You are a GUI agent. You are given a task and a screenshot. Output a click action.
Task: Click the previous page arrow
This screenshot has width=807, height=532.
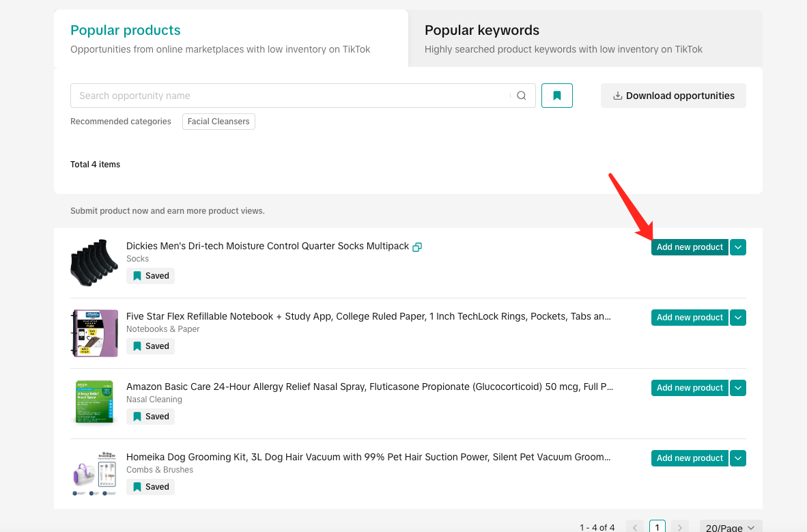tap(634, 527)
